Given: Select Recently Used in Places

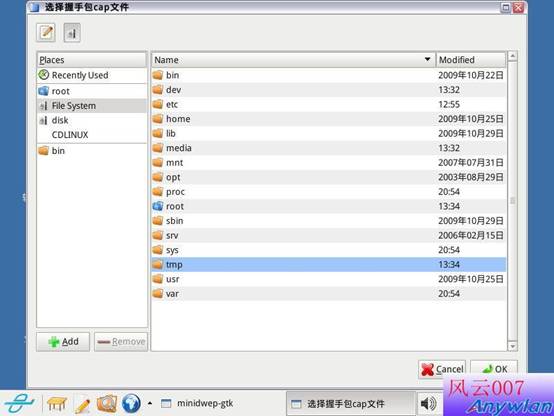Looking at the screenshot, I should coord(92,75).
